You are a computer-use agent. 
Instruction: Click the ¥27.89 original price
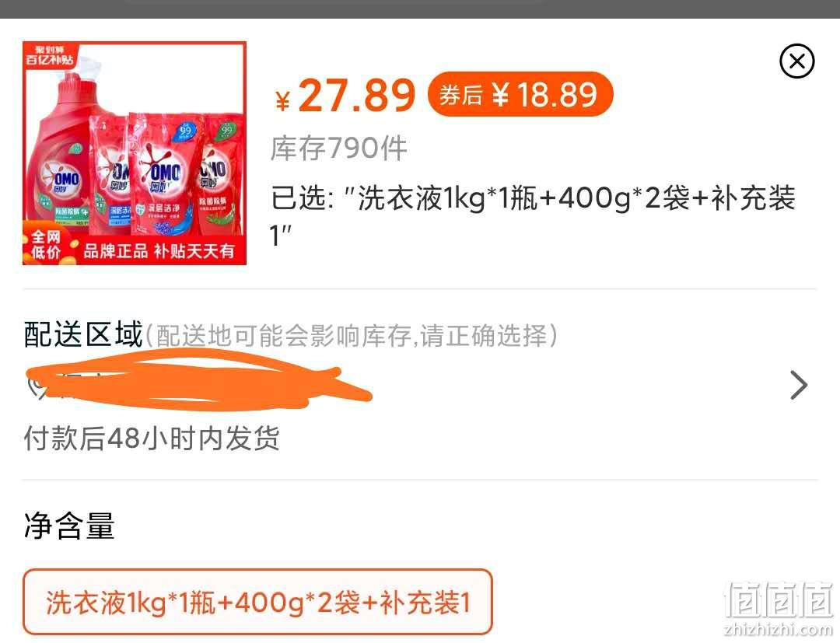(x=345, y=96)
